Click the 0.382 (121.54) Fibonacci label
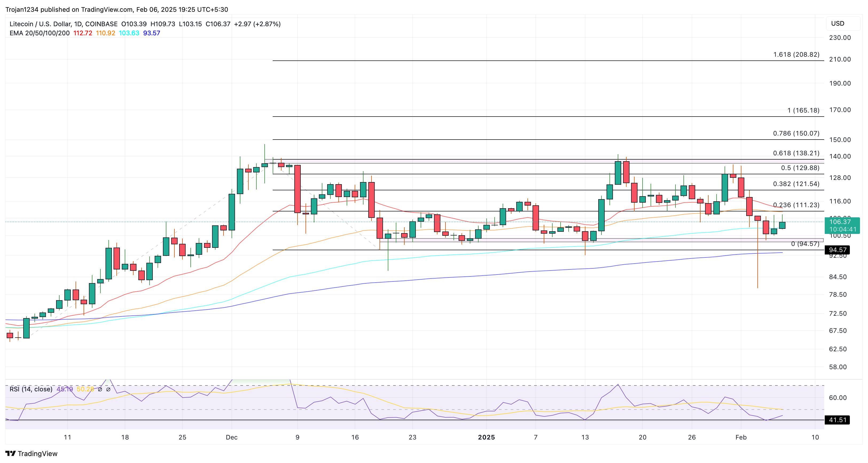The image size is (868, 463). tap(796, 184)
